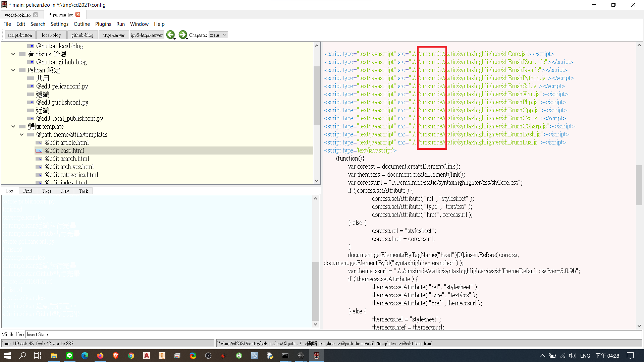Click the node icon of @edit article.html
This screenshot has width=644, height=362.
(39, 143)
